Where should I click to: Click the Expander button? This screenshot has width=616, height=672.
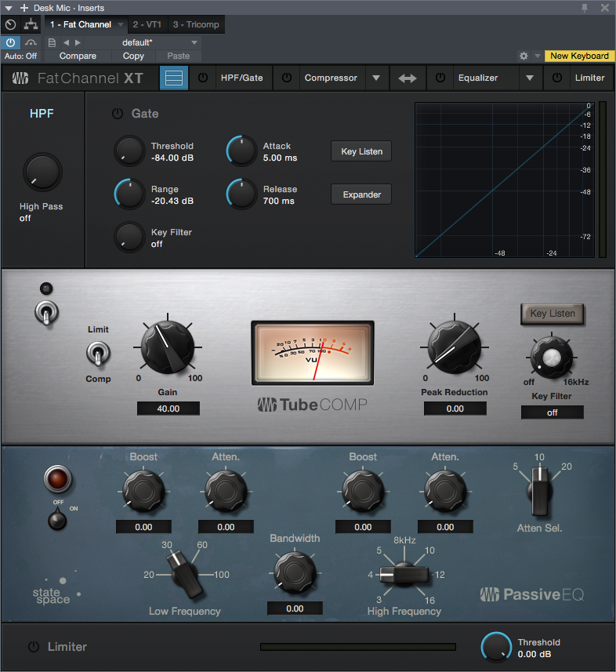(x=361, y=194)
